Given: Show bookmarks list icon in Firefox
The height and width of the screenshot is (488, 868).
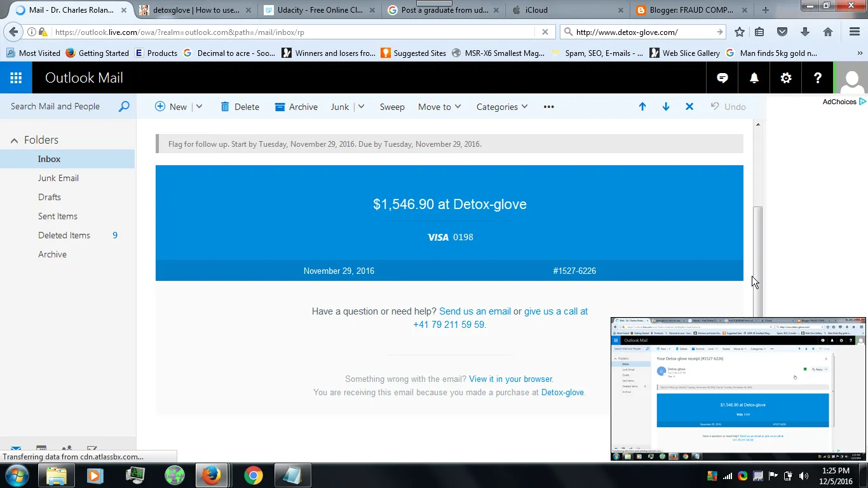Looking at the screenshot, I should (759, 32).
